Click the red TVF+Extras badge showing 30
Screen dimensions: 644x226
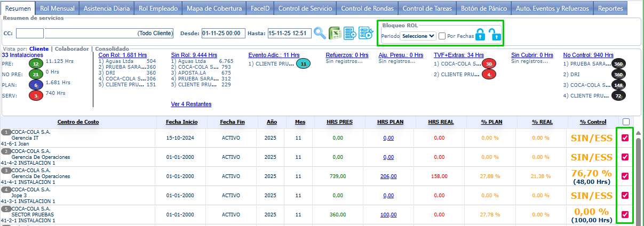click(x=489, y=64)
